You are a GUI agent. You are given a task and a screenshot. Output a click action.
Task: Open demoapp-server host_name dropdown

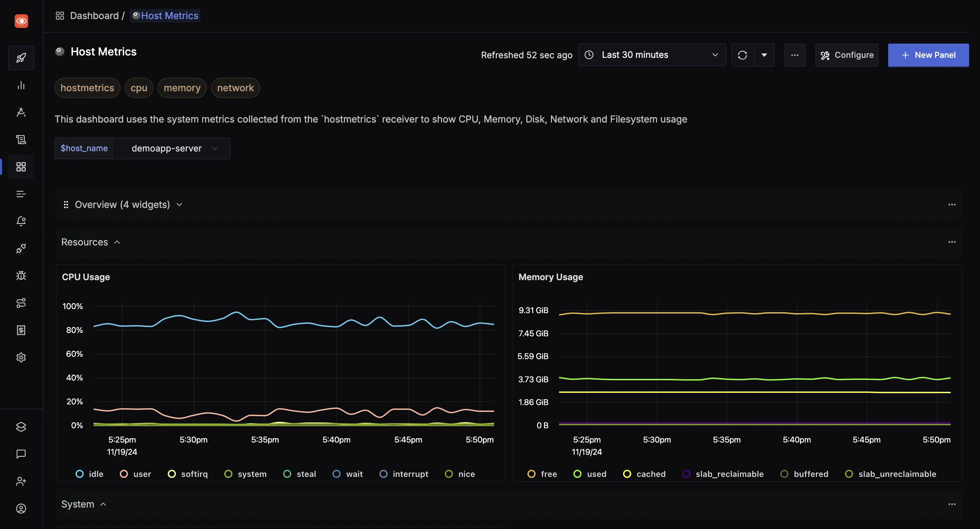171,148
